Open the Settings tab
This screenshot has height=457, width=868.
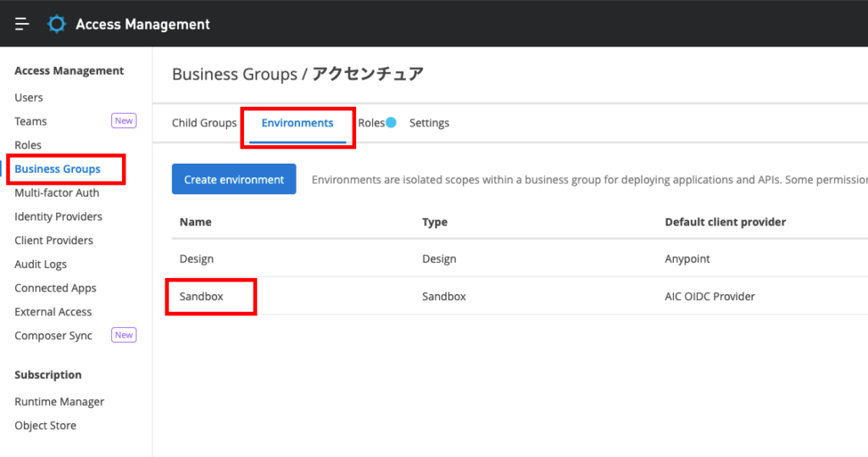coord(429,123)
